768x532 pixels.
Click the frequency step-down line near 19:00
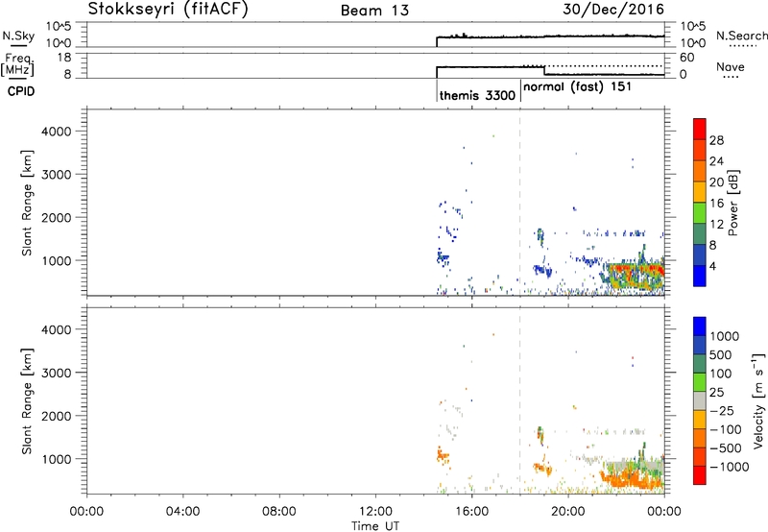point(544,70)
